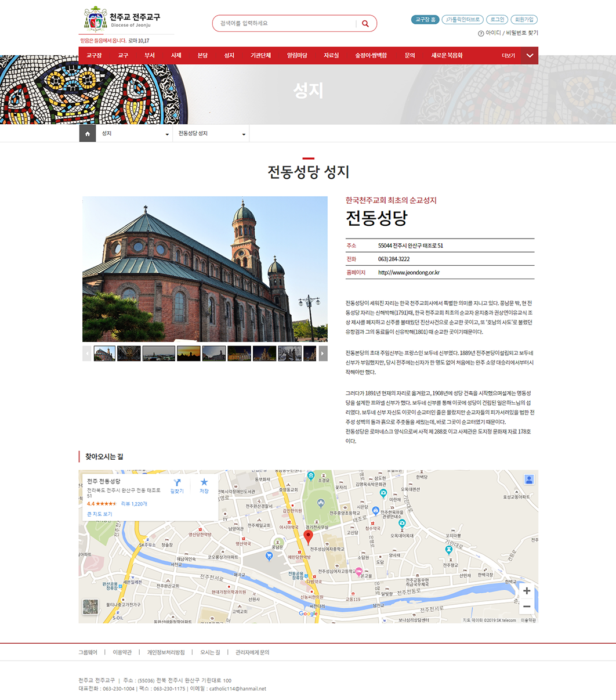Open the 성지 menu item
This screenshot has height=700, width=616.
[229, 56]
